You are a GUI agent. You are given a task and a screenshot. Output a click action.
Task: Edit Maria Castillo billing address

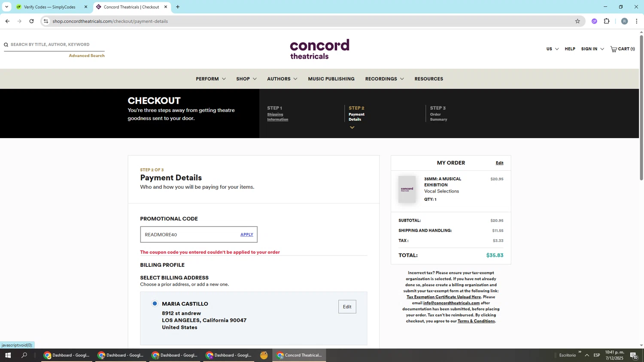[x=347, y=307]
